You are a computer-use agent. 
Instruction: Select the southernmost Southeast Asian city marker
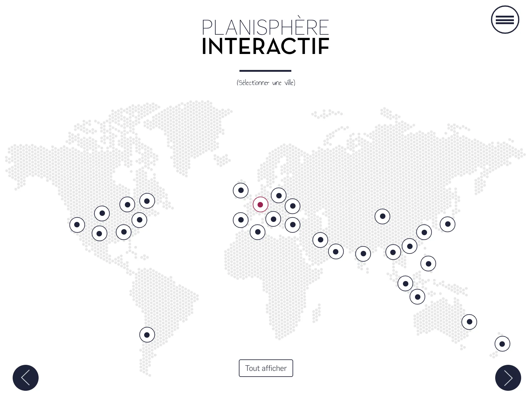point(417,297)
